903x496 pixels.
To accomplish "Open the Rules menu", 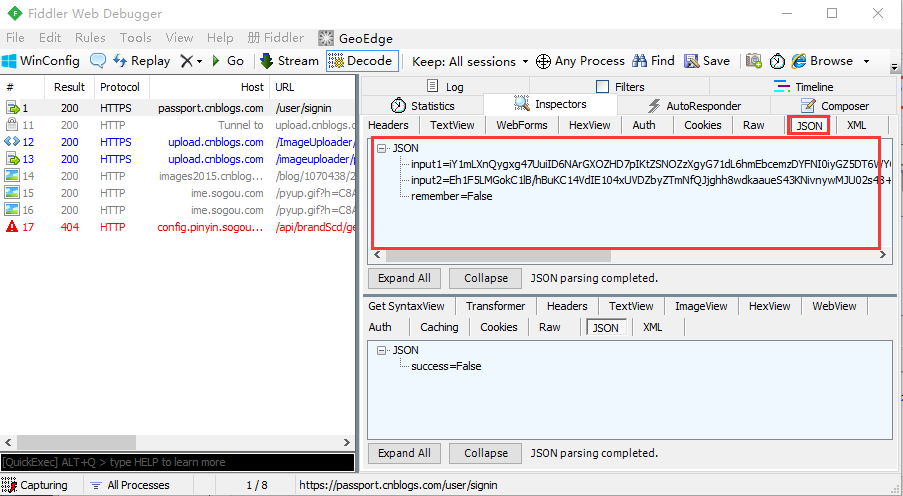I will point(90,38).
